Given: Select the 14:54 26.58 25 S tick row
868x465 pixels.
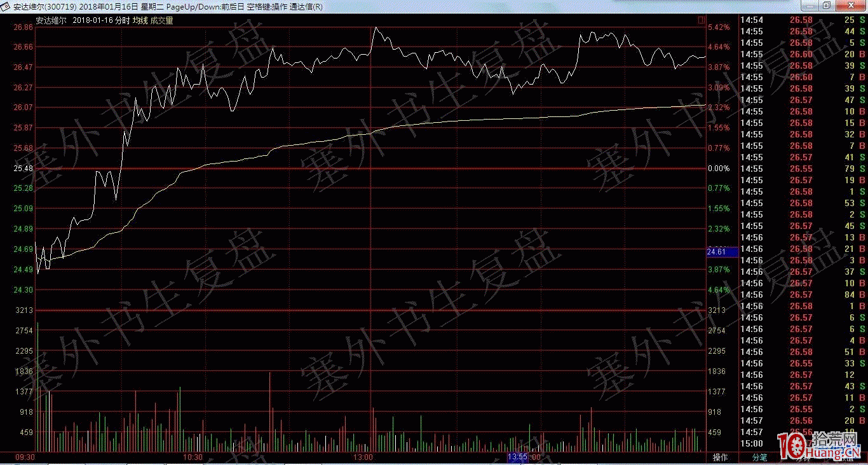Looking at the screenshot, I should tap(803, 20).
